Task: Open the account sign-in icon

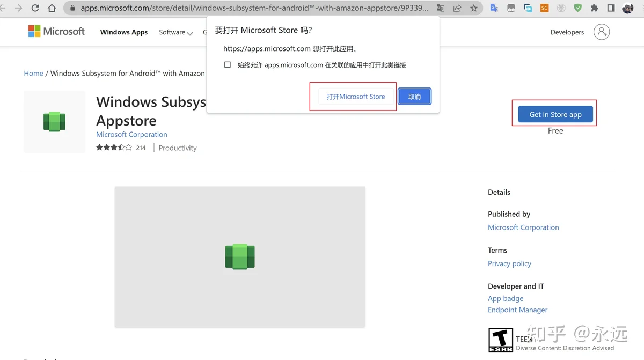Action: click(602, 32)
